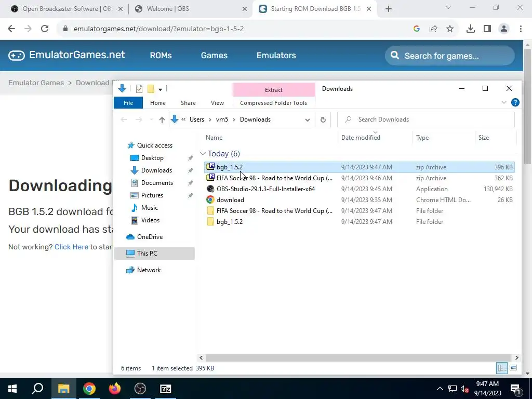The width and height of the screenshot is (532, 399).
Task: Bookmark this page with star icon
Action: pyautogui.click(x=450, y=29)
